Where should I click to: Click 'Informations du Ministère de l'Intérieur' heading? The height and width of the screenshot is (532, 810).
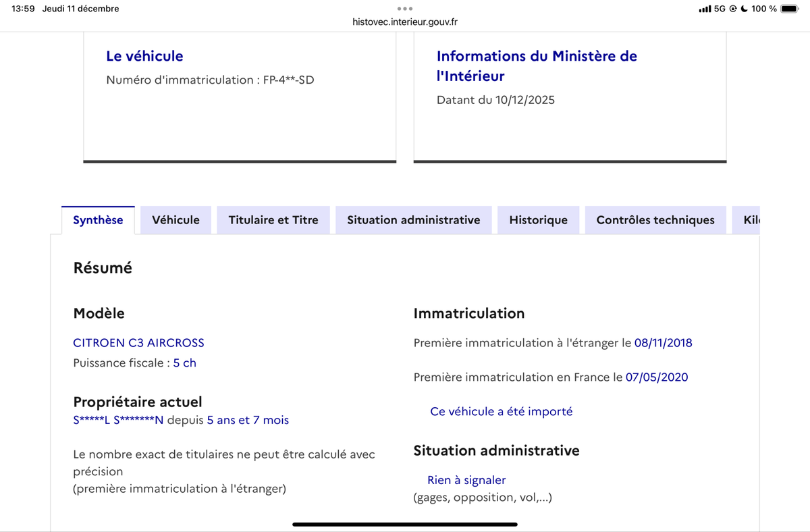point(537,66)
